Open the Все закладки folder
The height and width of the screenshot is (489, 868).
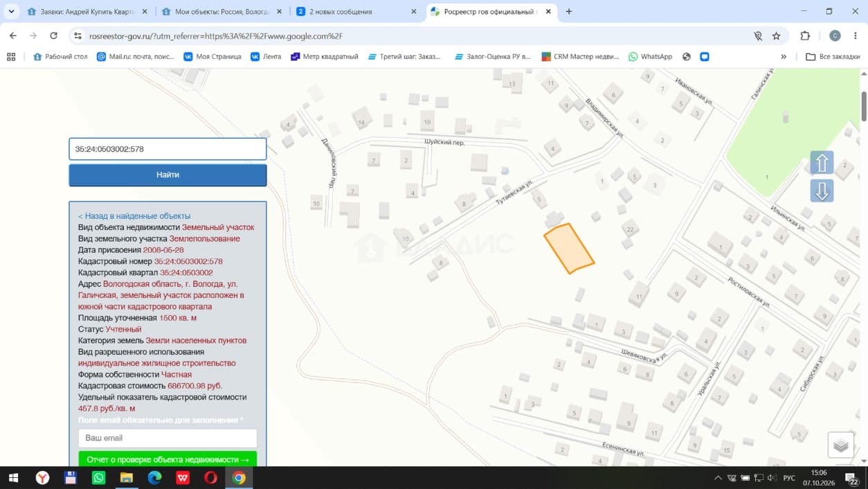(x=833, y=57)
